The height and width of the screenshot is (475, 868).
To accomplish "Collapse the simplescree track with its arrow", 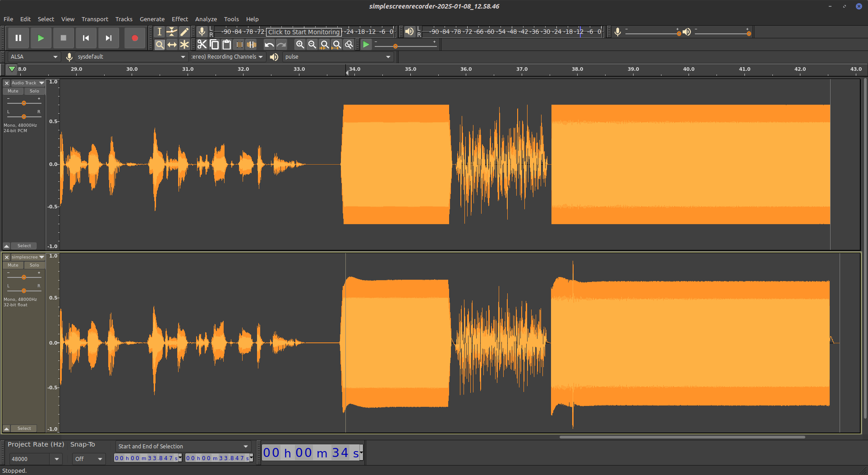I will pos(7,429).
